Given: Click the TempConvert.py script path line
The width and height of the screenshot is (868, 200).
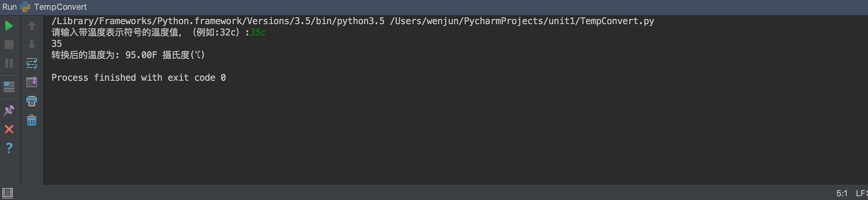Looking at the screenshot, I should [353, 21].
